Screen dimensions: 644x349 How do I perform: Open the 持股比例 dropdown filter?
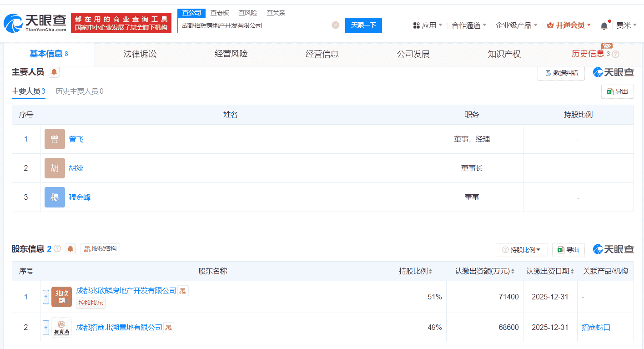(x=522, y=250)
